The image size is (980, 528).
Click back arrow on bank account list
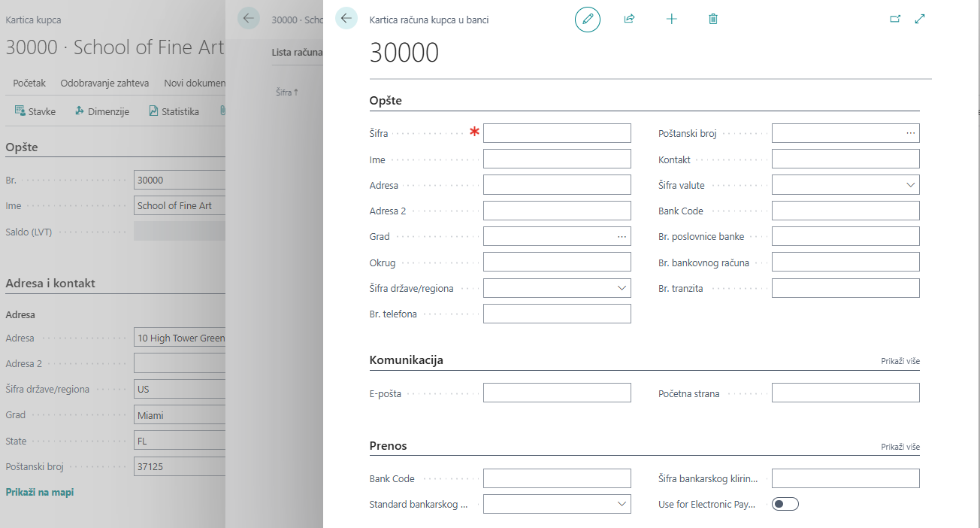pos(249,19)
